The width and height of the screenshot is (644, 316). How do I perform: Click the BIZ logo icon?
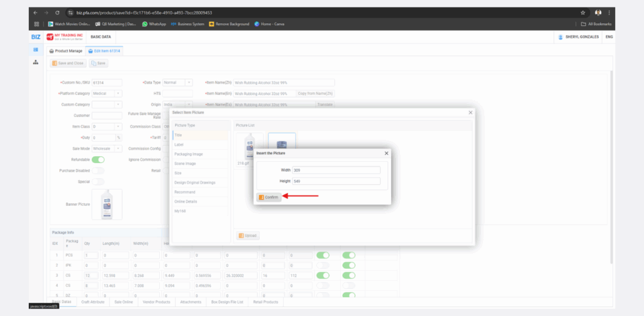click(x=36, y=37)
